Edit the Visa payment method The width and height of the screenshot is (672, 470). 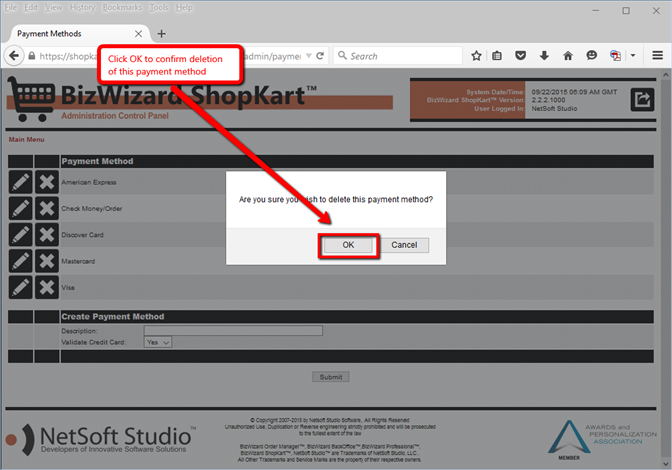point(21,287)
